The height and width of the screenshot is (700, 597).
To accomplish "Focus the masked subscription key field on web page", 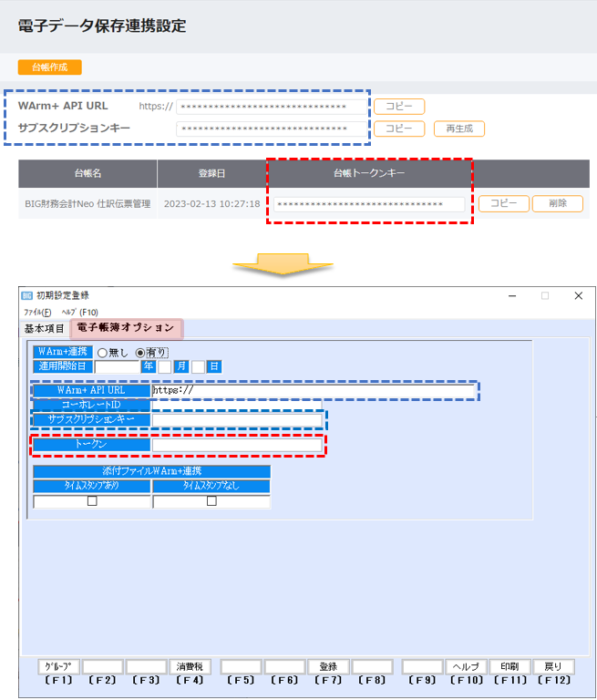I will [272, 129].
